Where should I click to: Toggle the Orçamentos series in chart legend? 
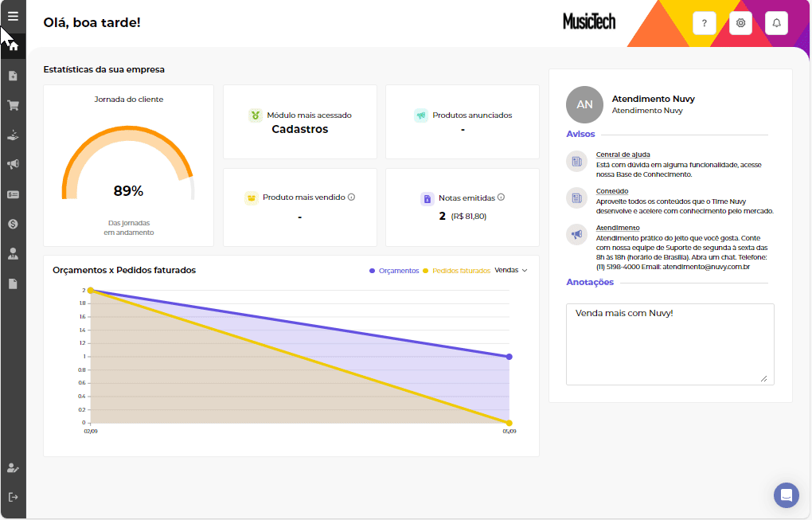pyautogui.click(x=395, y=271)
